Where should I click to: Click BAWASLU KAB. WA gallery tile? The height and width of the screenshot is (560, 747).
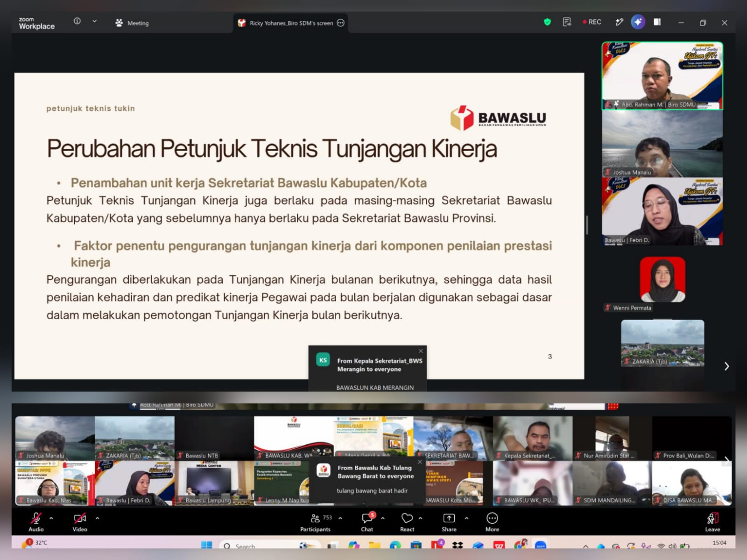[x=294, y=438]
